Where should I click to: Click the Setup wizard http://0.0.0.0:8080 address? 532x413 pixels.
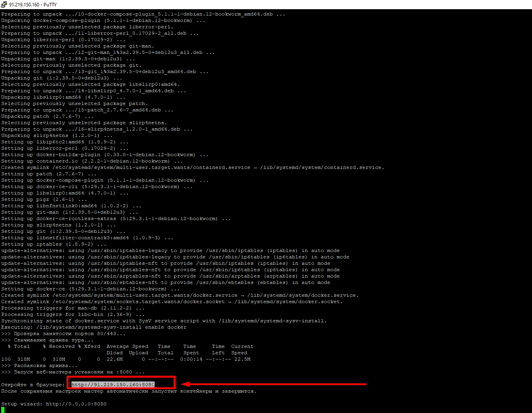click(x=76, y=404)
